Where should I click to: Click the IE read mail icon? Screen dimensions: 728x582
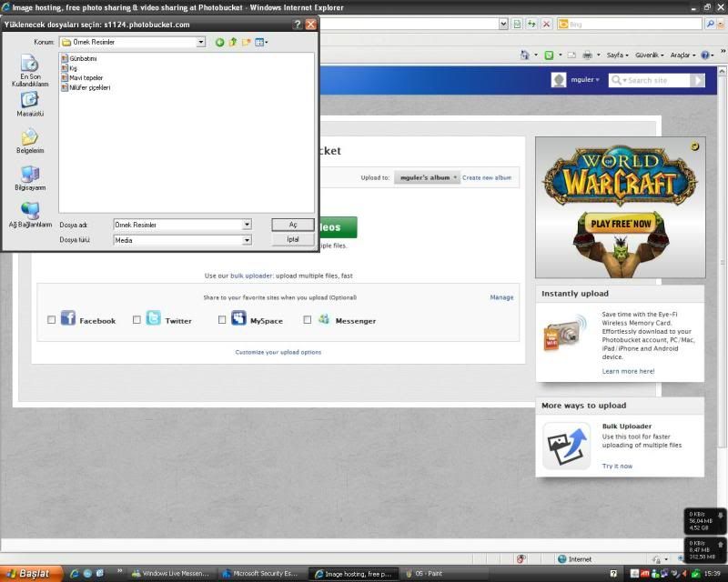pyautogui.click(x=571, y=55)
